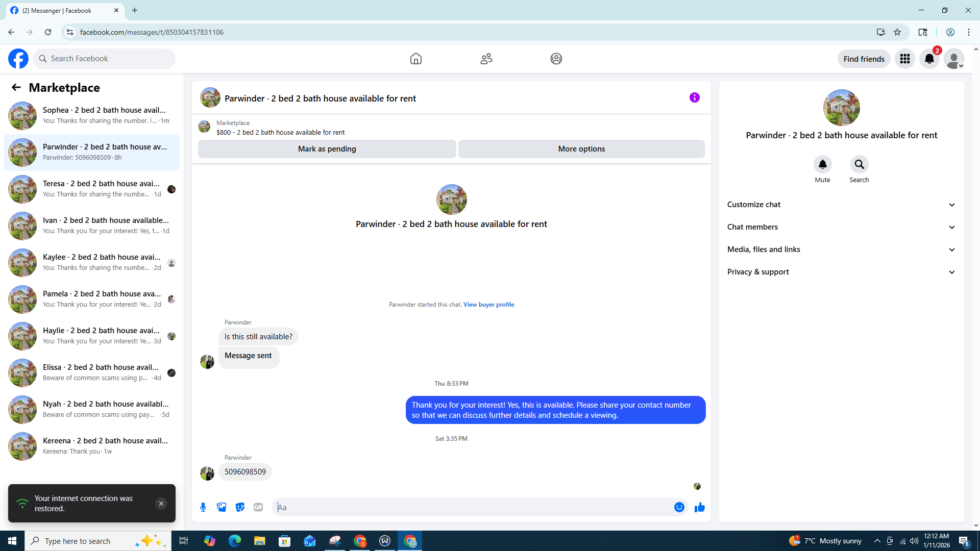The image size is (980, 551).
Task: Reload the page in browser
Action: click(48, 32)
